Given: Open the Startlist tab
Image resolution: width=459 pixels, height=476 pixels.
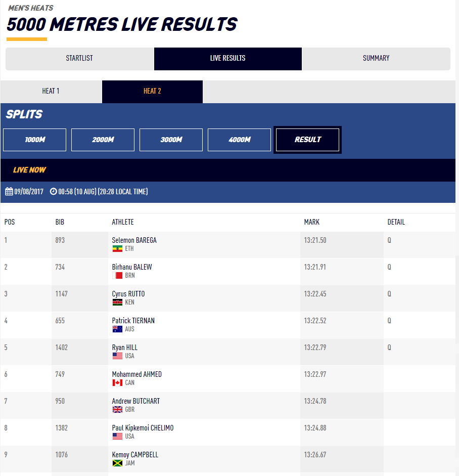Looking at the screenshot, I should (x=79, y=58).
